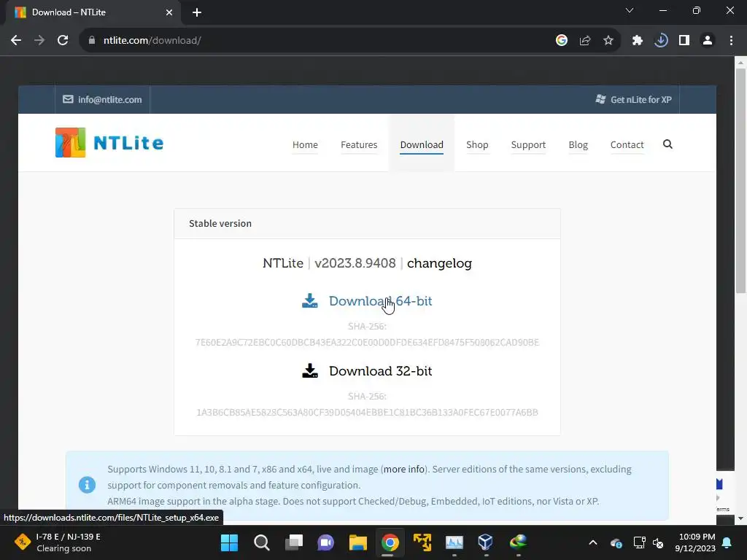This screenshot has height=560, width=747.
Task: Open Chrome downloads icon in toolbar
Action: click(x=661, y=41)
